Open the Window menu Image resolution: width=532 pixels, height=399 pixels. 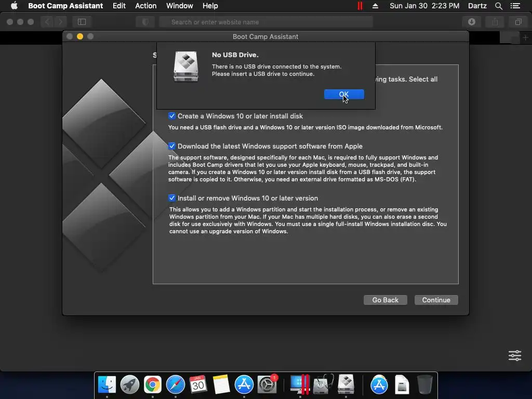coord(179,6)
